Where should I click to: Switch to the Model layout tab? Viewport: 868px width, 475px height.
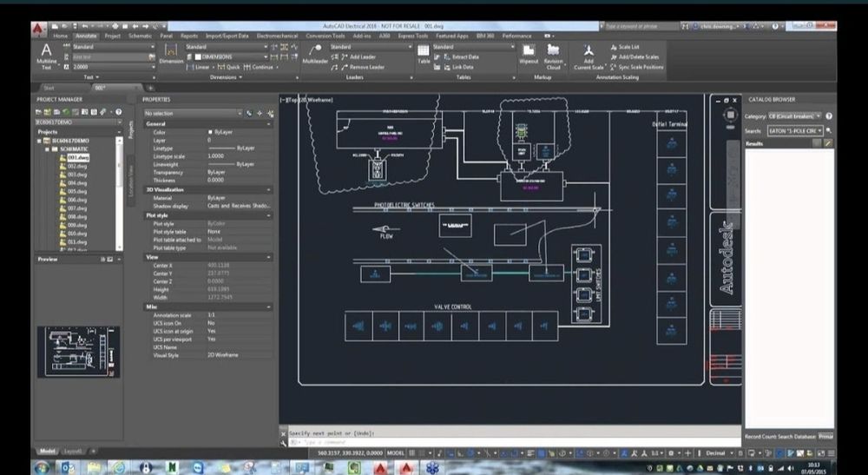48,452
